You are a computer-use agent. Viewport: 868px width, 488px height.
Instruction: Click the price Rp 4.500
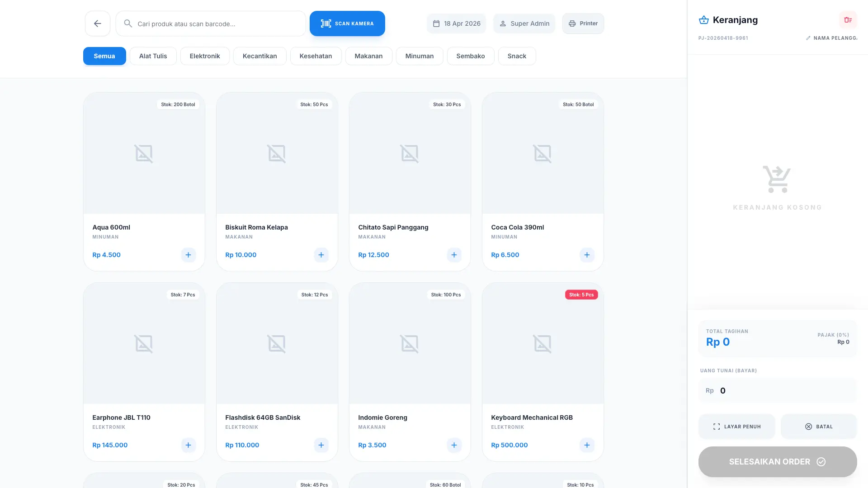107,255
